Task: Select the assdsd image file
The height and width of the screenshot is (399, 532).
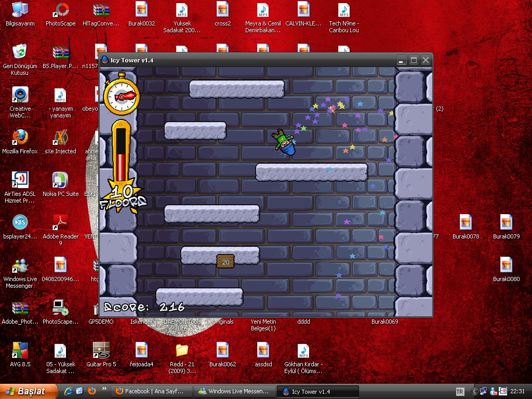Action: click(x=263, y=355)
